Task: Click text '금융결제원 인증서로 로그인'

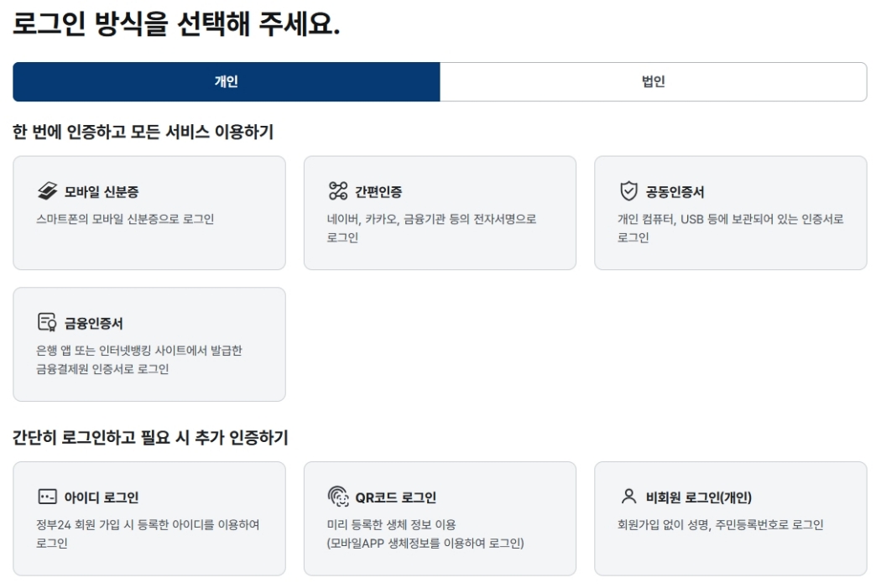Action: pos(102,369)
